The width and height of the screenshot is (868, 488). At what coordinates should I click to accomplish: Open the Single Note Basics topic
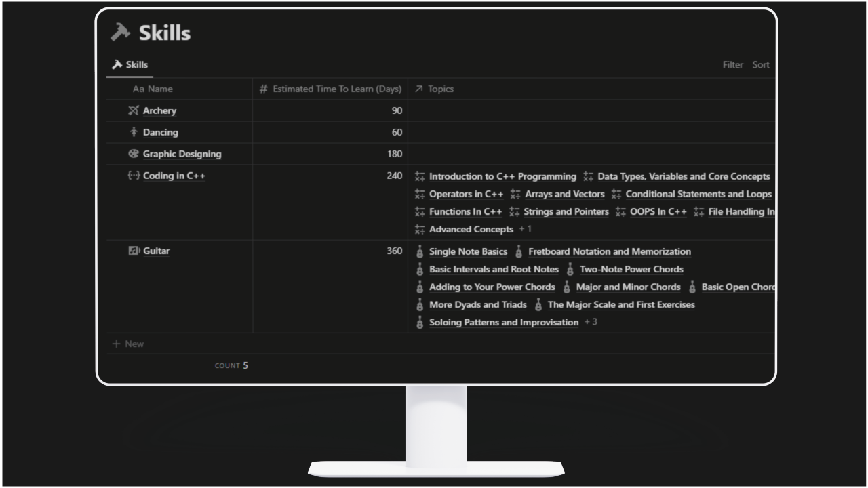point(468,251)
